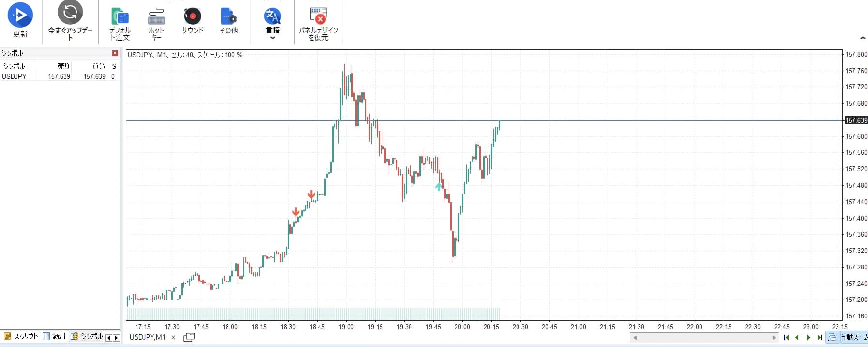
Task: Open the ホットキー hotkey settings
Action: point(156,24)
